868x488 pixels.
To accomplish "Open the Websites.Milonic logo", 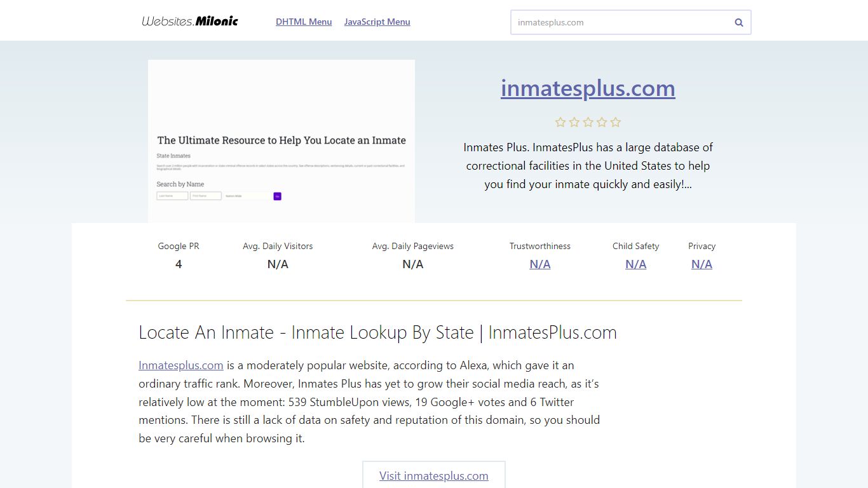I will point(190,21).
